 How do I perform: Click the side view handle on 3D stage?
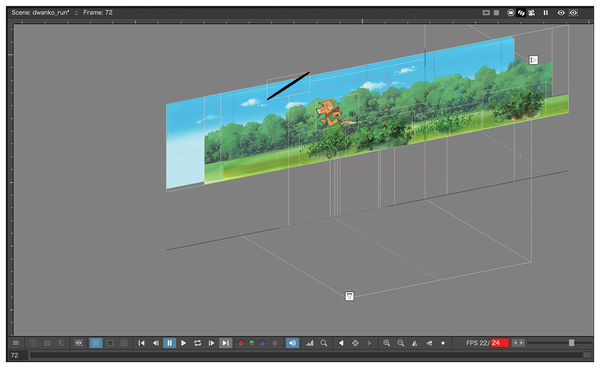point(533,60)
